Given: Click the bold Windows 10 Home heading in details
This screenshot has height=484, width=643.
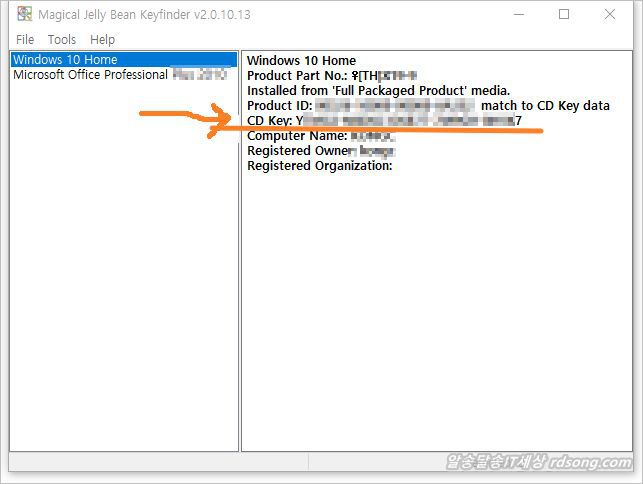Looking at the screenshot, I should (301, 61).
